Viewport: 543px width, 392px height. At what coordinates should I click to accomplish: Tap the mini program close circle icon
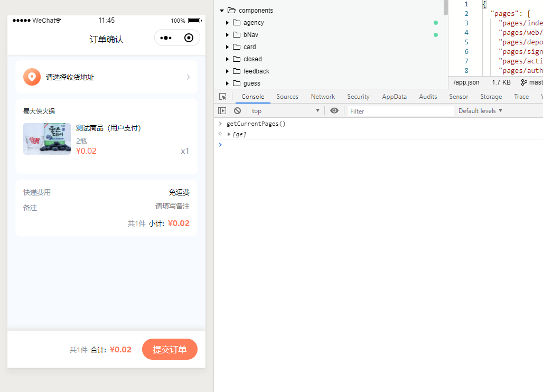[189, 38]
